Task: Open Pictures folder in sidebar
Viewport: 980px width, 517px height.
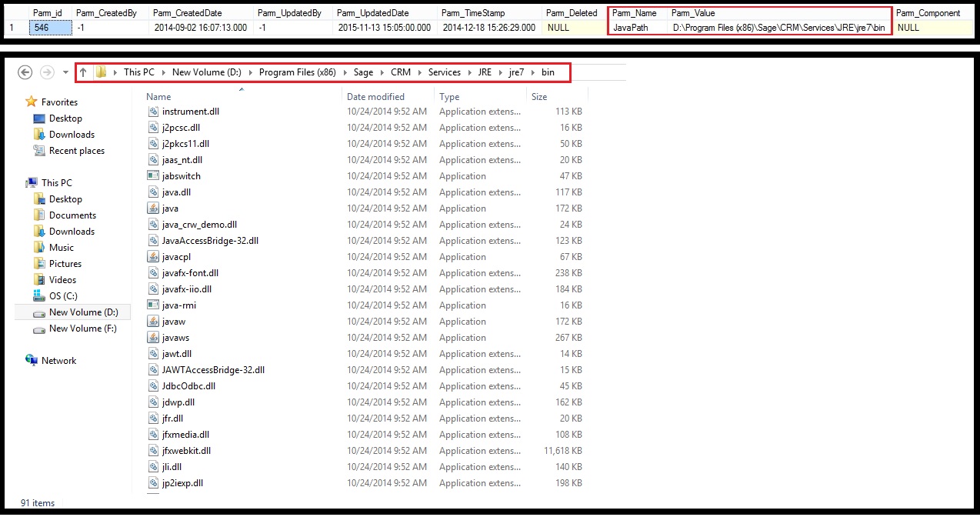Action: tap(65, 264)
